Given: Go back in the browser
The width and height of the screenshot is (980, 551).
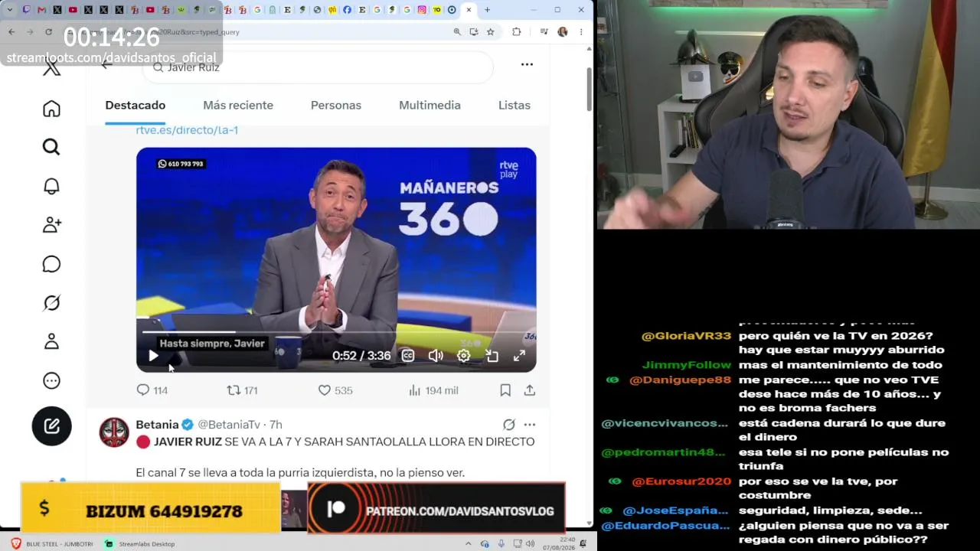Looking at the screenshot, I should 11,31.
